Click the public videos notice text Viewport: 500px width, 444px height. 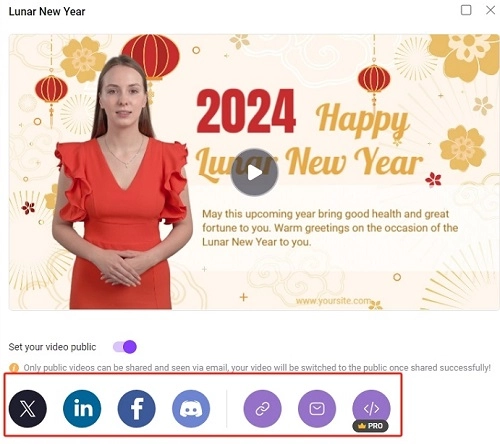(257, 368)
